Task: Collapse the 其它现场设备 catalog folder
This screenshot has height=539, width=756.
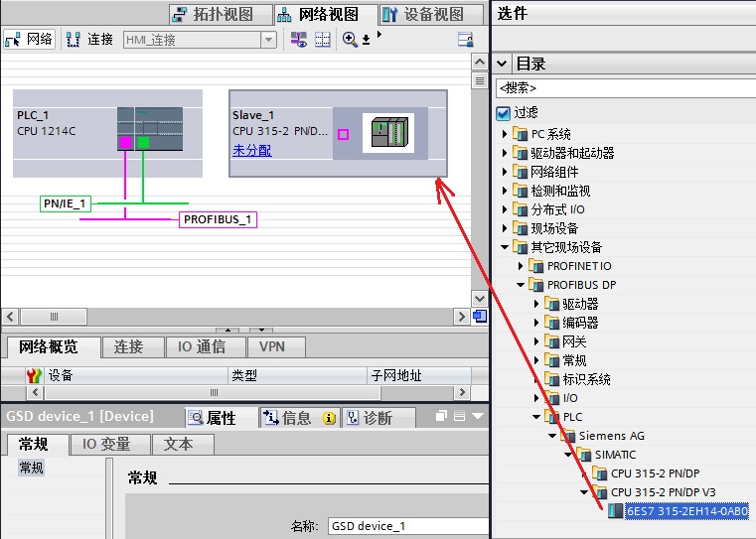Action: [x=505, y=247]
